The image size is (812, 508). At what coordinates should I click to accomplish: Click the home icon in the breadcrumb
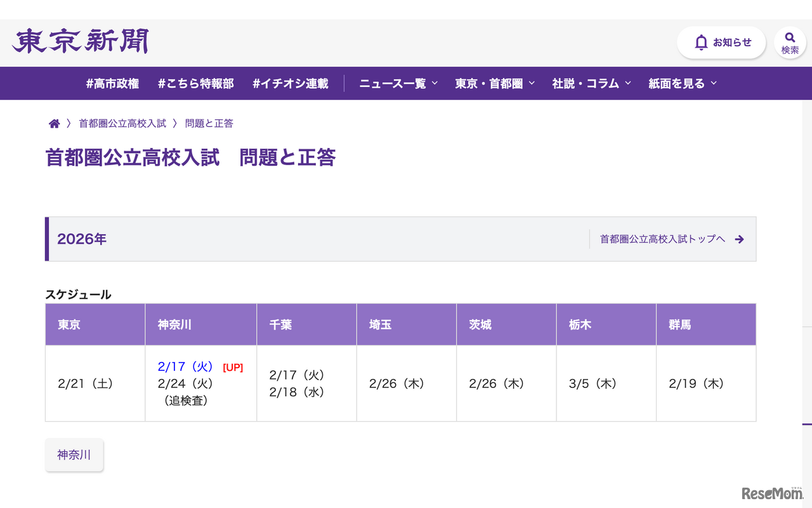click(x=54, y=123)
